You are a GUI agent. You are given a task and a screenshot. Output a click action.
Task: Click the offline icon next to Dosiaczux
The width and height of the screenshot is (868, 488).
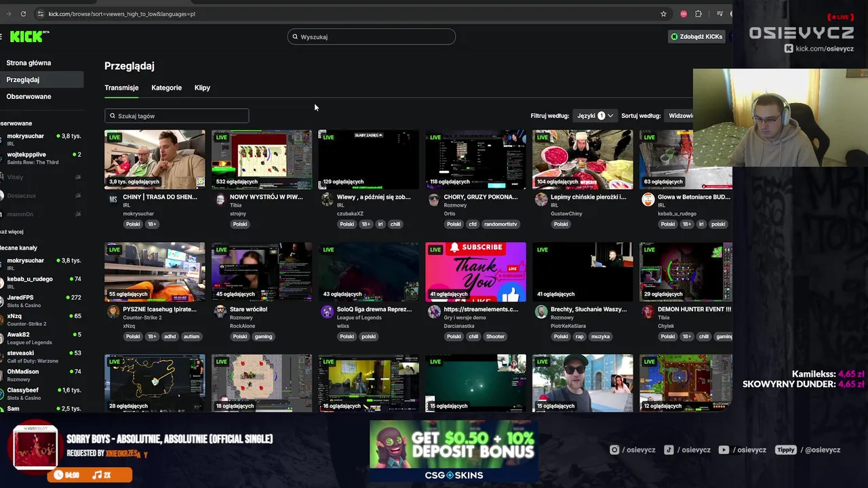tap(77, 195)
